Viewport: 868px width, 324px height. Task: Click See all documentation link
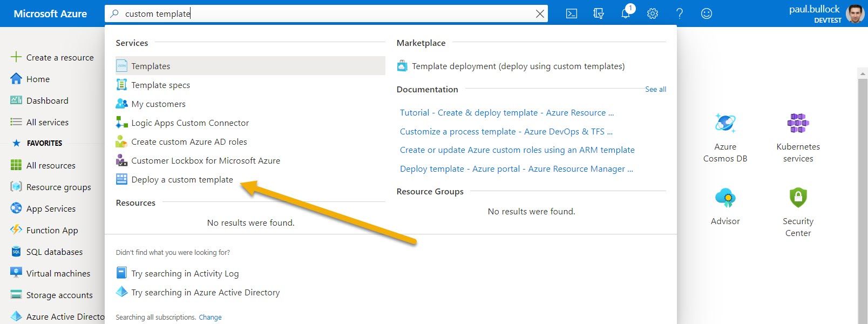655,90
